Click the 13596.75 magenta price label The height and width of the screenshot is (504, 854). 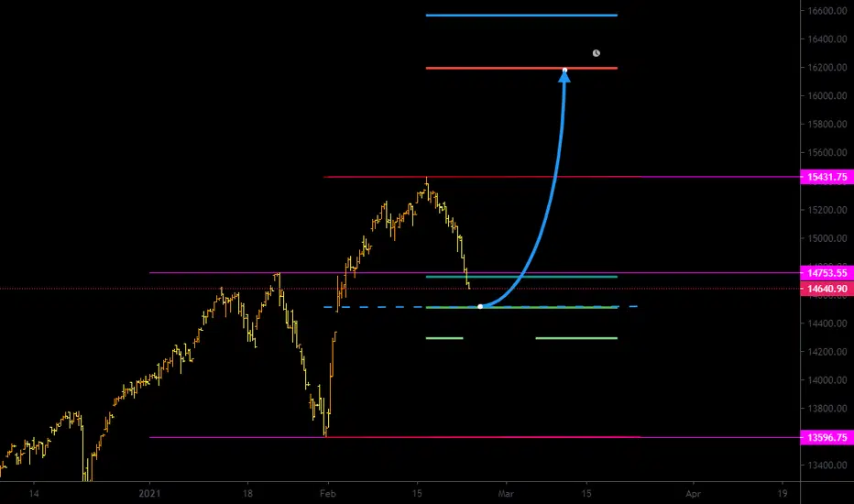click(x=827, y=437)
